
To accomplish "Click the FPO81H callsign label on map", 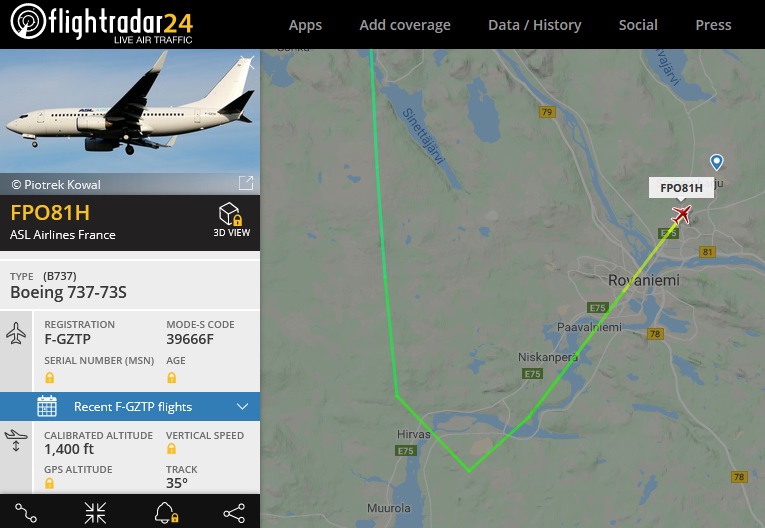I will (x=681, y=188).
